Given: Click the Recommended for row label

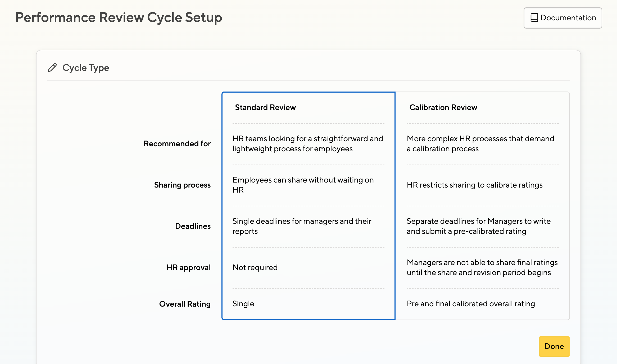Looking at the screenshot, I should point(177,144).
